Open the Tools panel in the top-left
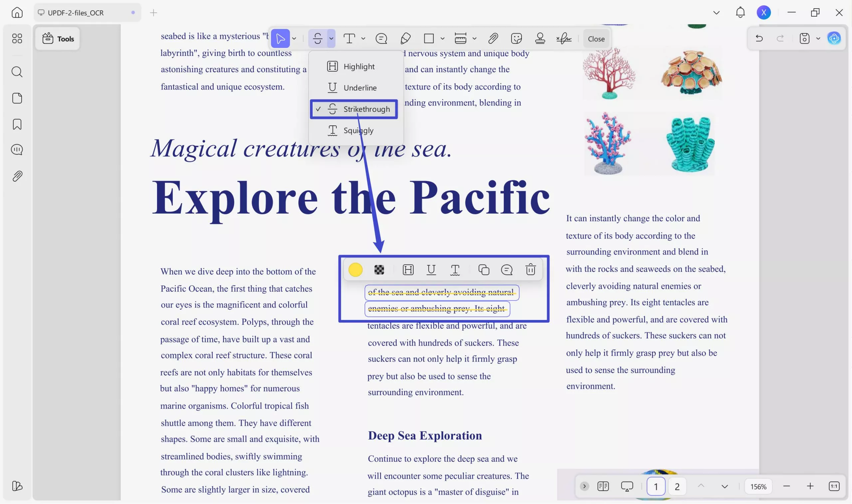 pos(57,38)
